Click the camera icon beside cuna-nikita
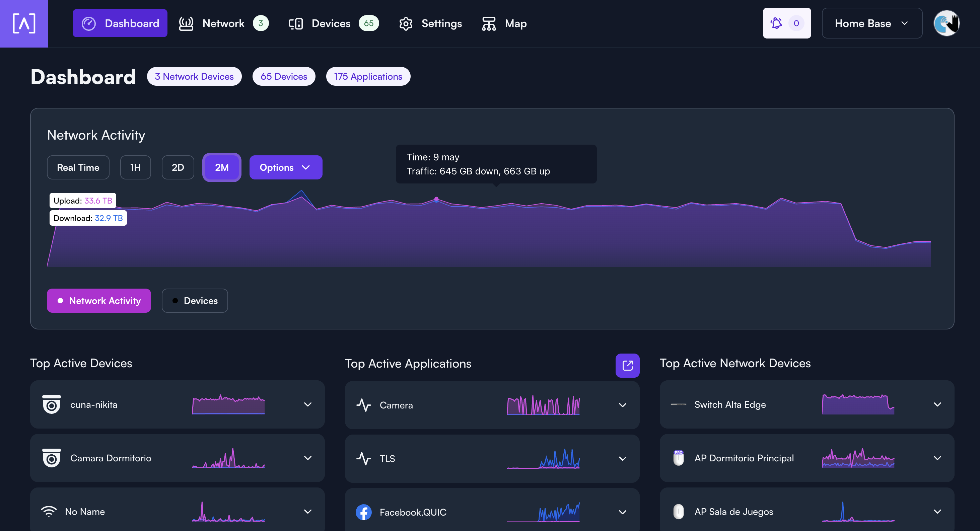980x531 pixels. [51, 404]
